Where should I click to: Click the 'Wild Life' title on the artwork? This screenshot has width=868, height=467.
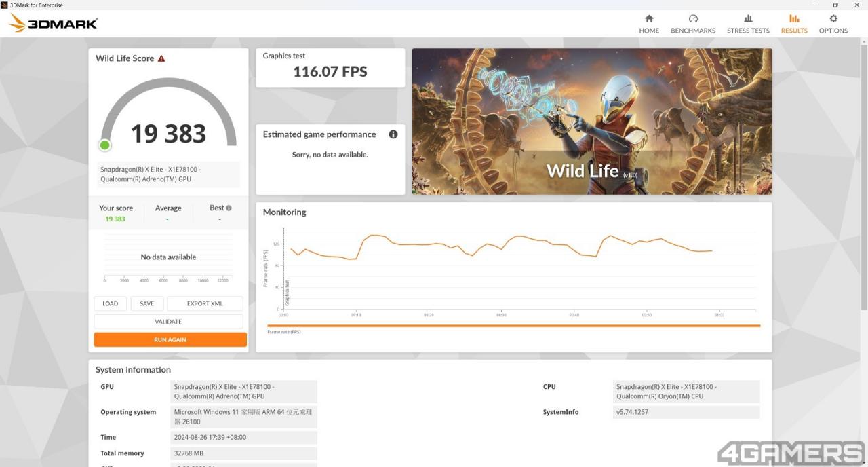[x=583, y=171]
